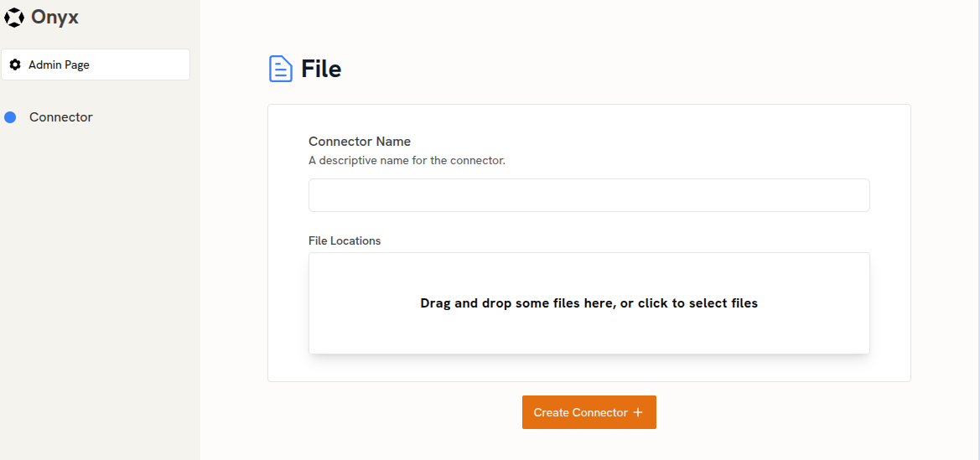This screenshot has width=980, height=460.
Task: Open the Admin Page button
Action: pos(96,65)
